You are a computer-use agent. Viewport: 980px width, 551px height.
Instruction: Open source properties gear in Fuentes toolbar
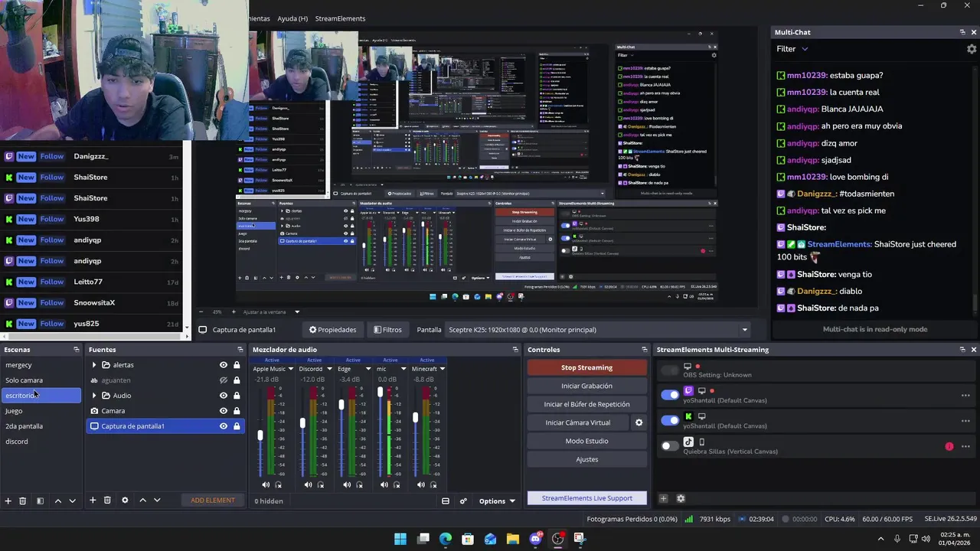[125, 500]
